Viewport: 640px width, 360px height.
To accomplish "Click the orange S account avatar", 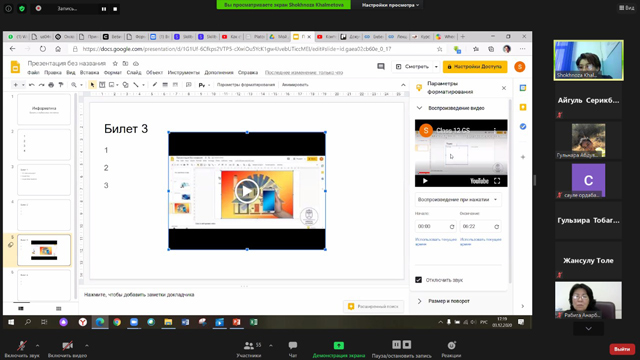I will coord(520,67).
